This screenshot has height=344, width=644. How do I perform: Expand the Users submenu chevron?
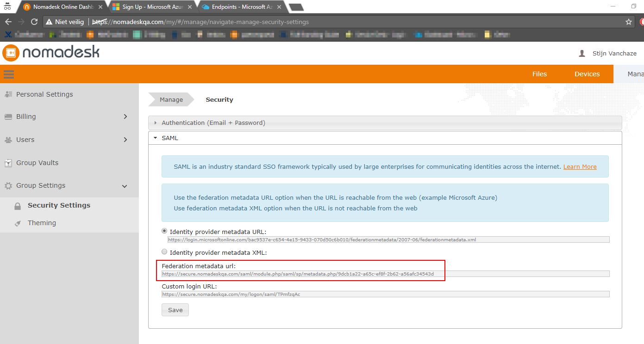click(x=125, y=140)
